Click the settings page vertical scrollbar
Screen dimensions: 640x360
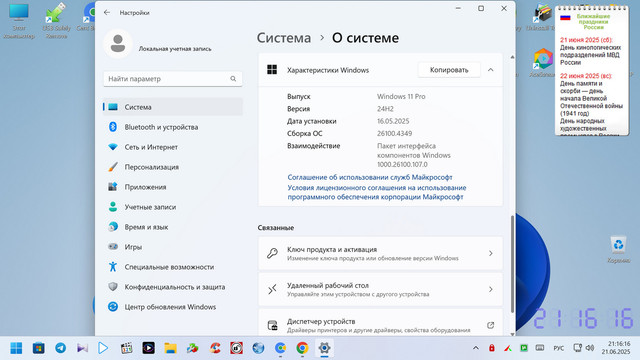point(512,263)
